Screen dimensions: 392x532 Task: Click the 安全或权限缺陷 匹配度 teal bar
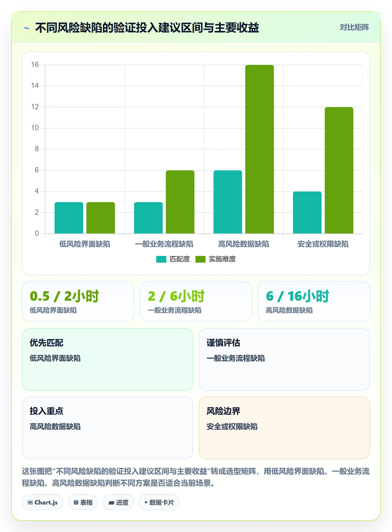(x=307, y=213)
